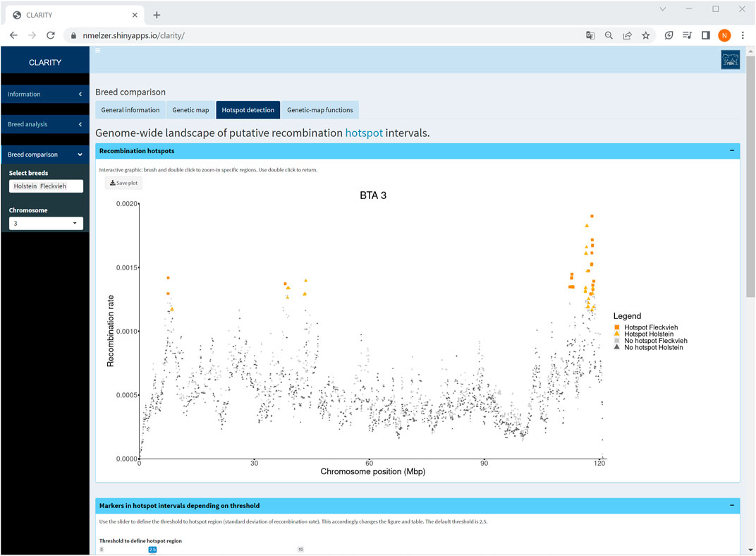Expand the Breed analysis sidebar menu
Image resolution: width=756 pixels, height=556 pixels.
point(45,124)
